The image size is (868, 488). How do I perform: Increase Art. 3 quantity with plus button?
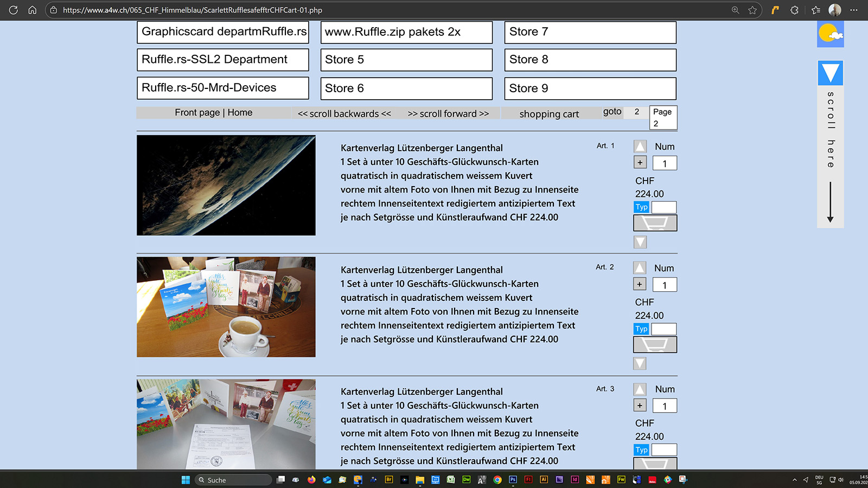[640, 405]
